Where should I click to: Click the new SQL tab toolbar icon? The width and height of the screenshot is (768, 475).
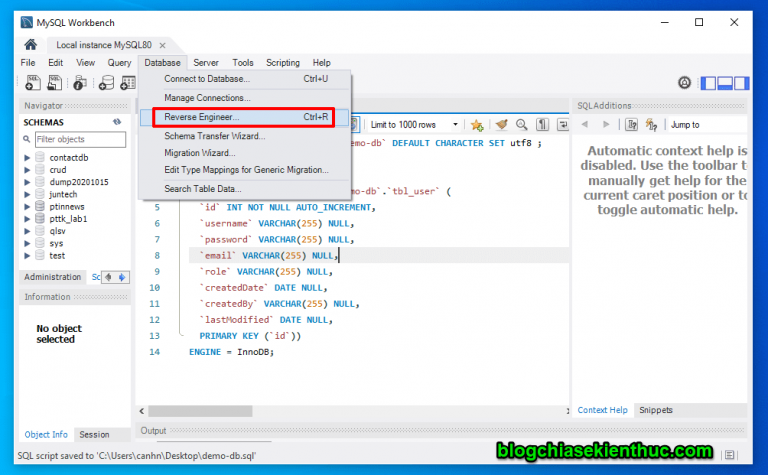point(32,83)
